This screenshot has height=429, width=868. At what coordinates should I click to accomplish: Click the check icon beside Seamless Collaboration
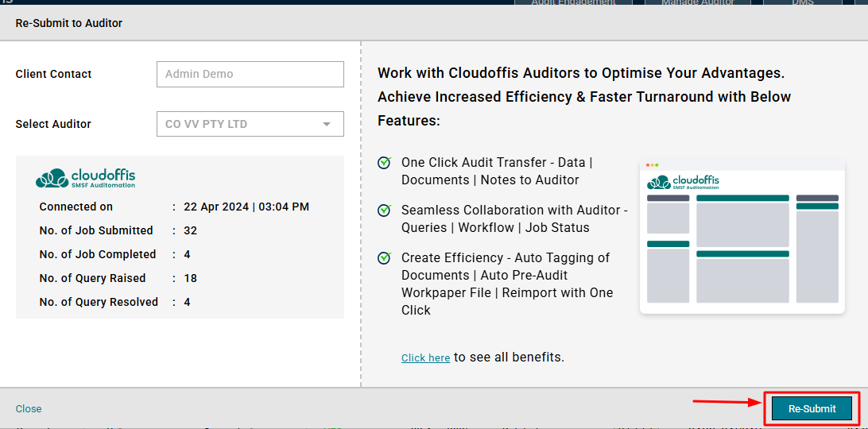click(385, 211)
